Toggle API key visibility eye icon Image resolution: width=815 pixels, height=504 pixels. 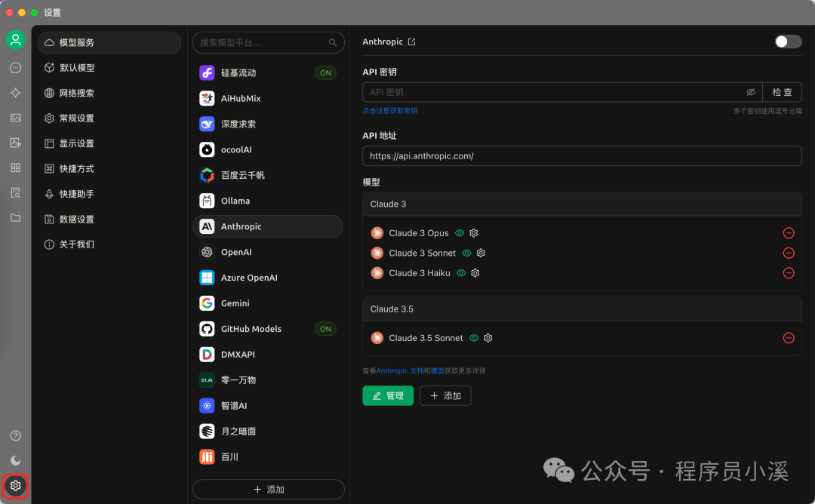[x=751, y=92]
